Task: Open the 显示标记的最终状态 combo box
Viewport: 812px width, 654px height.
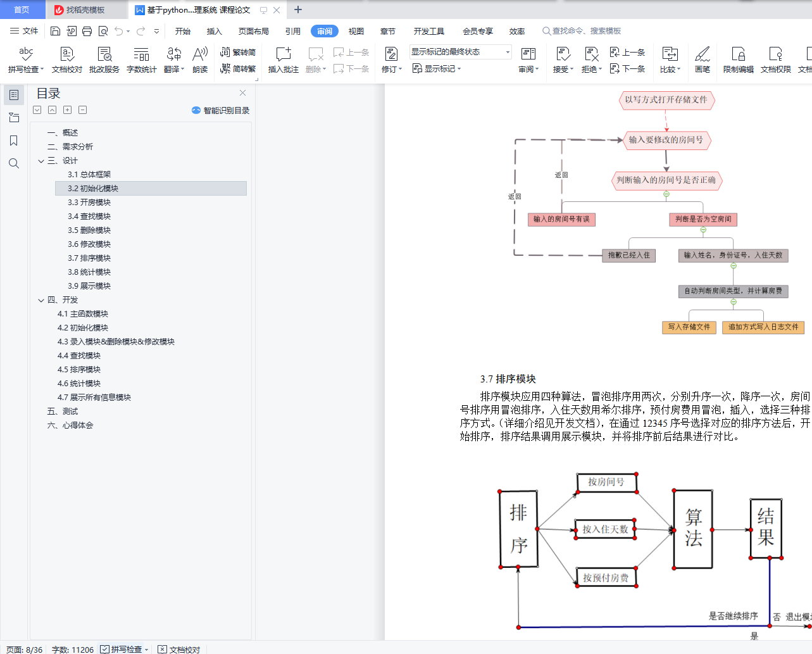Action: [460, 52]
